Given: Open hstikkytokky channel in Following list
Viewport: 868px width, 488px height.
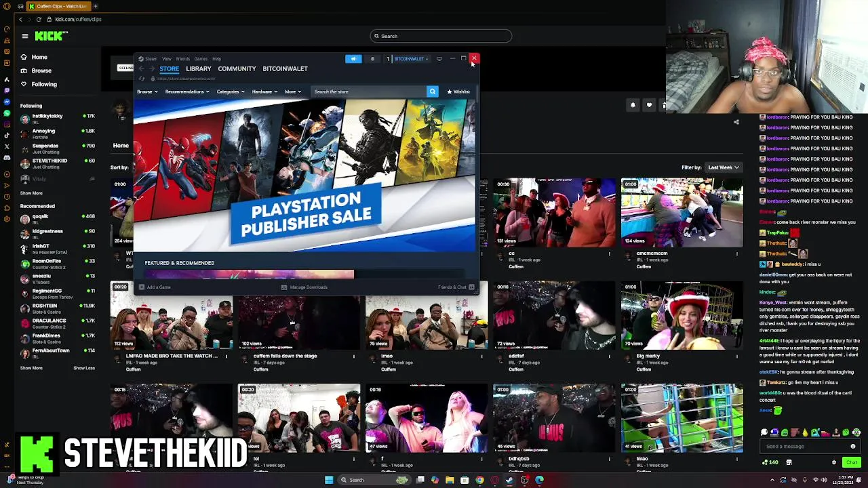Looking at the screenshot, I should (x=58, y=119).
